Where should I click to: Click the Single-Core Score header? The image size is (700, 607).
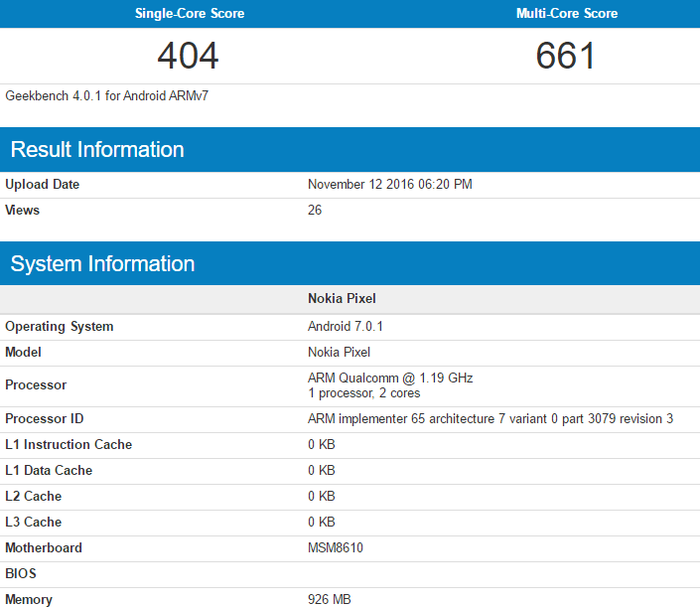click(189, 14)
